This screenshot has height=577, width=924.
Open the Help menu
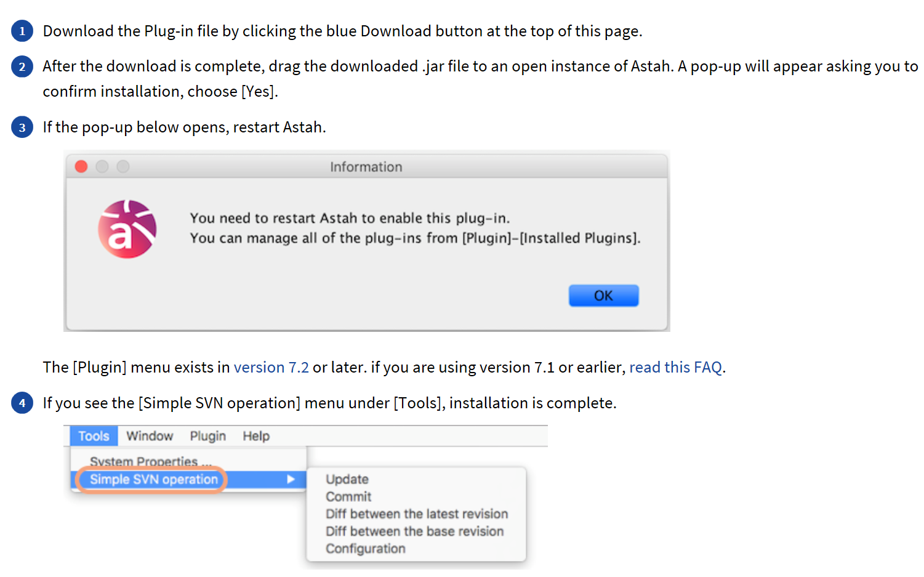pos(256,436)
